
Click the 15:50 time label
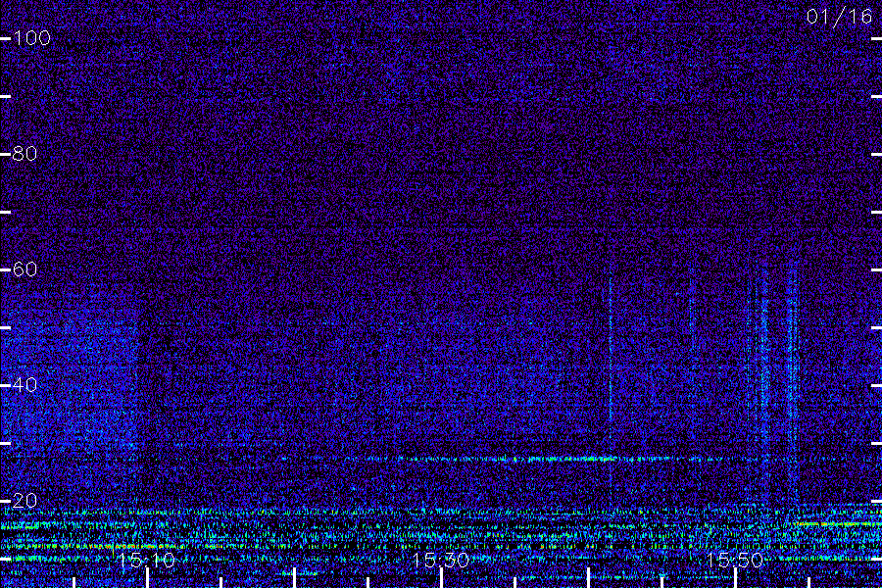coord(734,561)
